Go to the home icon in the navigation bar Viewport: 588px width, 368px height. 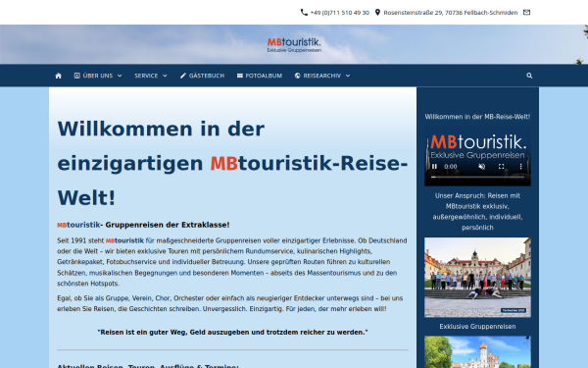(x=58, y=76)
